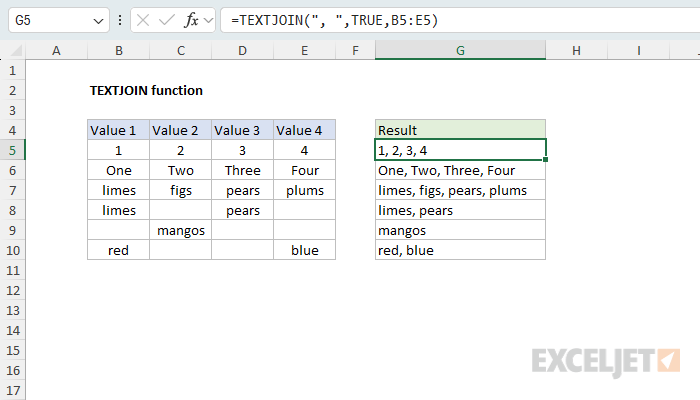
Task: Click the cell with value 3 in row 5
Action: tap(242, 150)
